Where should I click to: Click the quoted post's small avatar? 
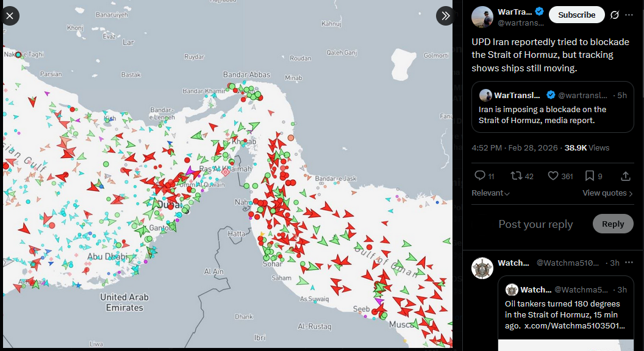[x=485, y=95]
